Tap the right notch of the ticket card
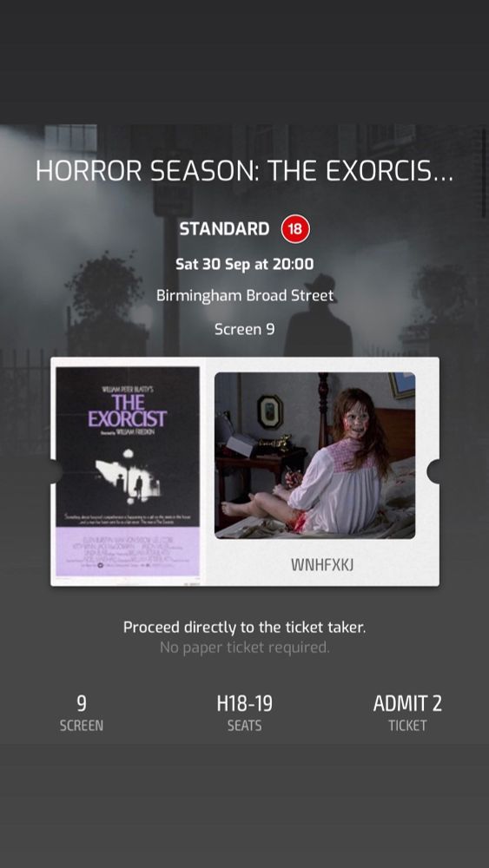The image size is (489, 868). [x=433, y=471]
